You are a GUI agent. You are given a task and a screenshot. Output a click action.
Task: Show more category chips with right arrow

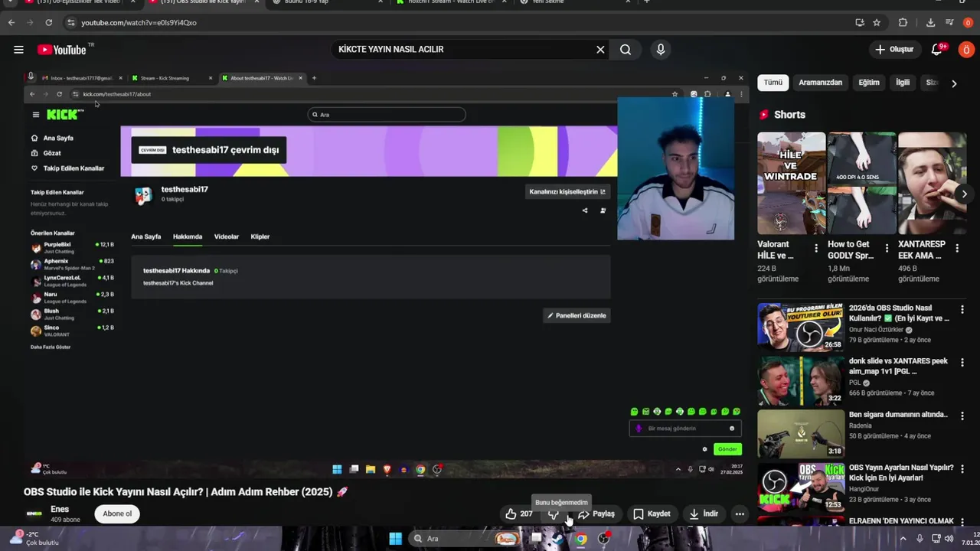pos(954,83)
